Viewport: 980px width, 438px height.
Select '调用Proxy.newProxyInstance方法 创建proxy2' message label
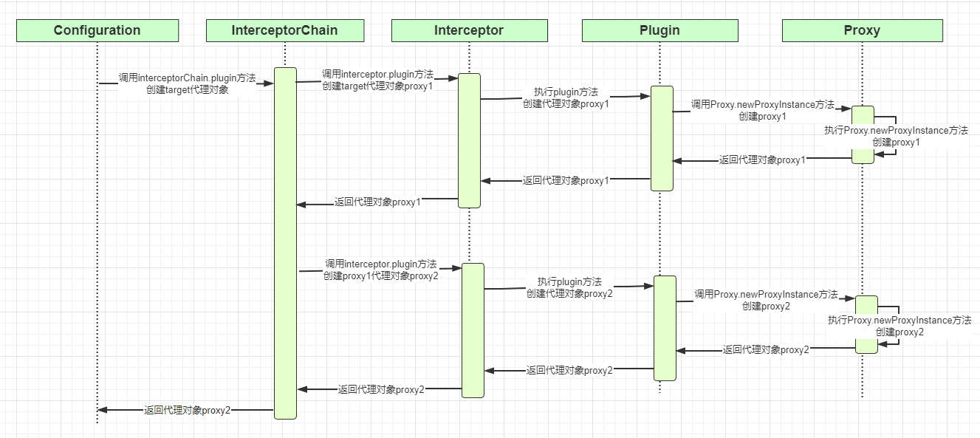(766, 300)
